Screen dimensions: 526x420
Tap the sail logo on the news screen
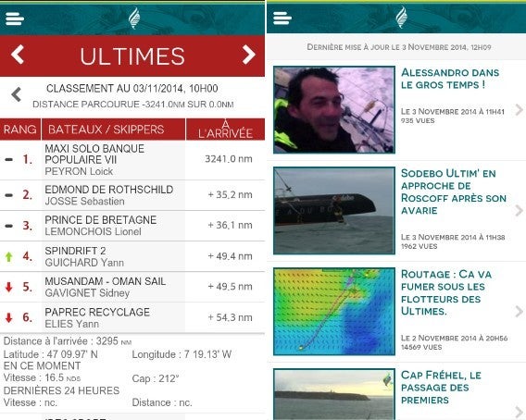pos(402,17)
